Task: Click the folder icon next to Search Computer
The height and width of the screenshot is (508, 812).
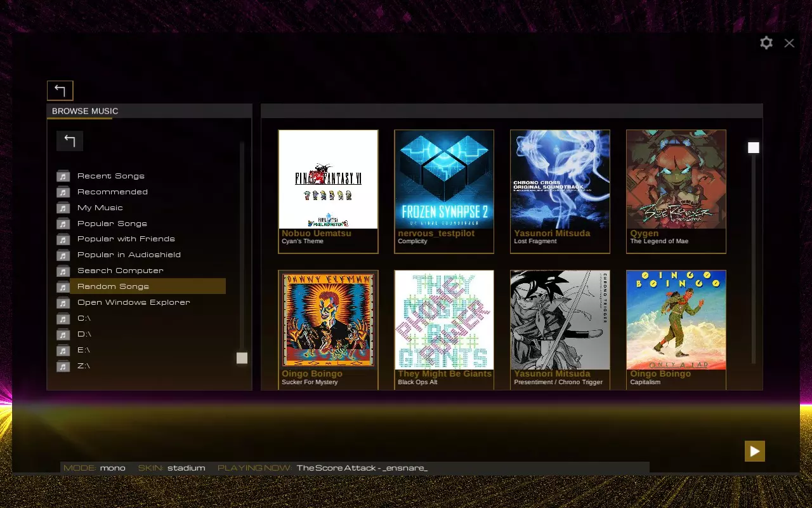Action: click(63, 271)
